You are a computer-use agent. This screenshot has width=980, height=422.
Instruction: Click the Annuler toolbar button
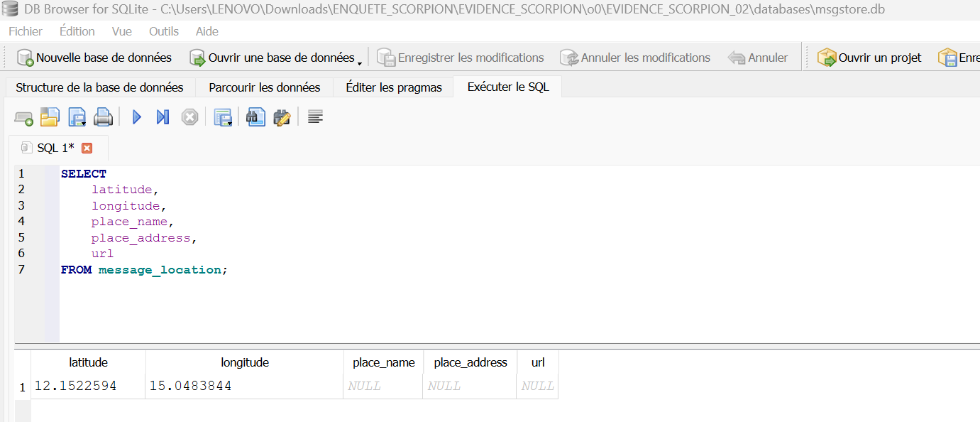tap(758, 58)
